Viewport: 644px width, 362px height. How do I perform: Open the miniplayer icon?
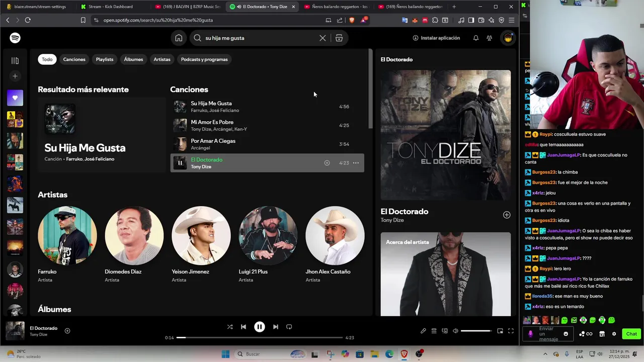click(500, 331)
